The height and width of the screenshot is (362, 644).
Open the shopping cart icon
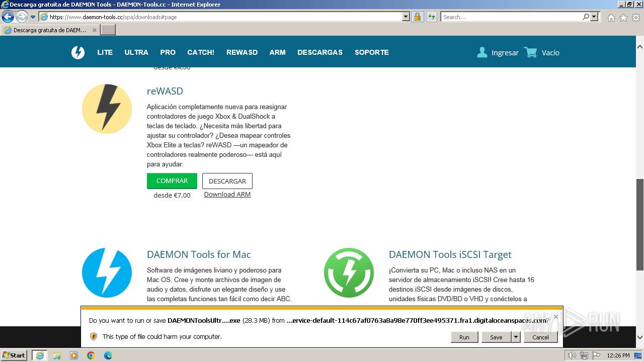pos(530,52)
